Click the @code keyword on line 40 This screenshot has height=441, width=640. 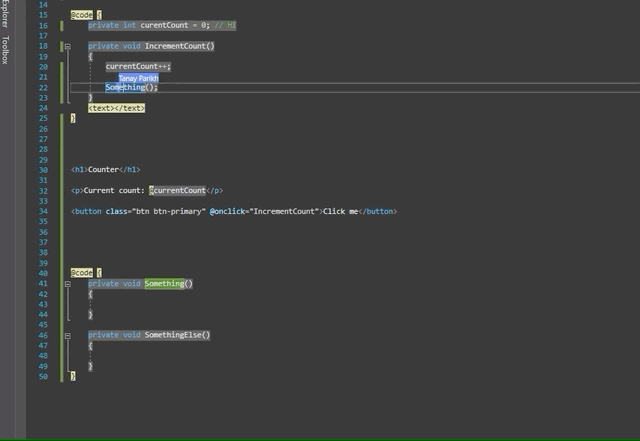[82, 273]
